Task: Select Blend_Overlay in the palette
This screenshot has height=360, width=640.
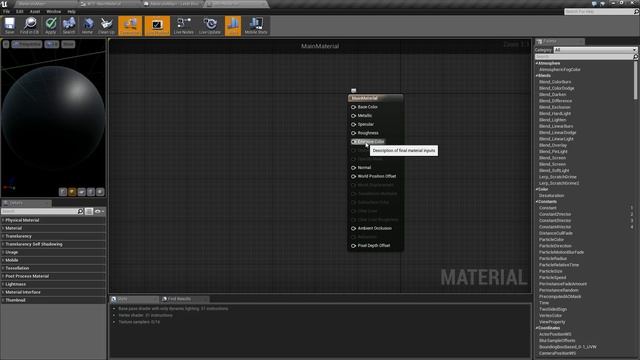Action: [553, 145]
